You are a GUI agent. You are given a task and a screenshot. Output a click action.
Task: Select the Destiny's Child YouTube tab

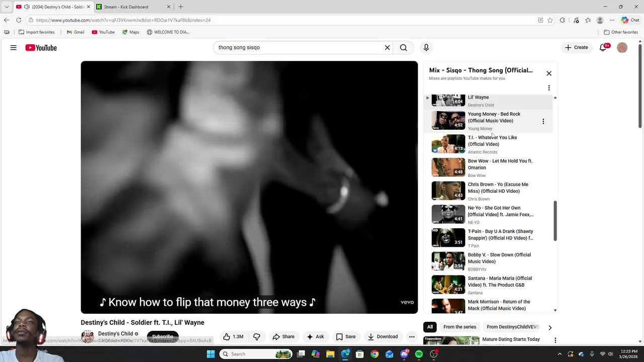53,7
